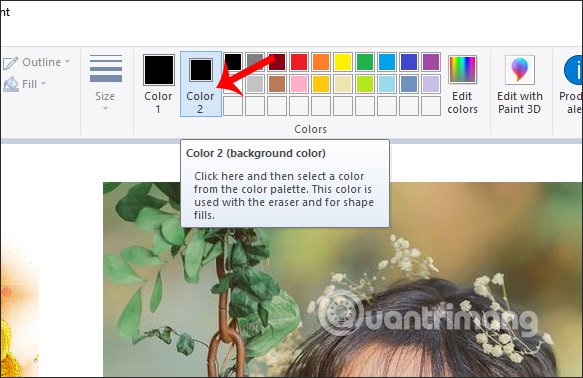Click the Colors group label
The image size is (583, 378).
coord(310,129)
